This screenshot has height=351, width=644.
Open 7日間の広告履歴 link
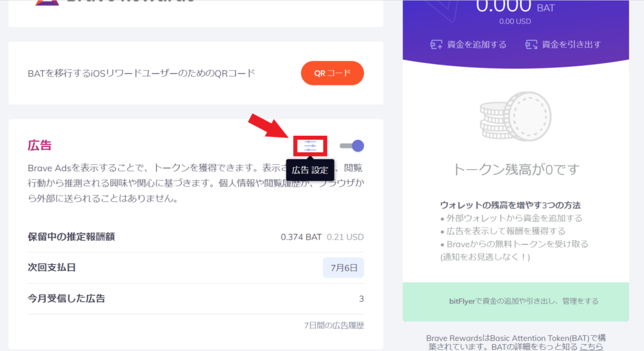click(334, 325)
